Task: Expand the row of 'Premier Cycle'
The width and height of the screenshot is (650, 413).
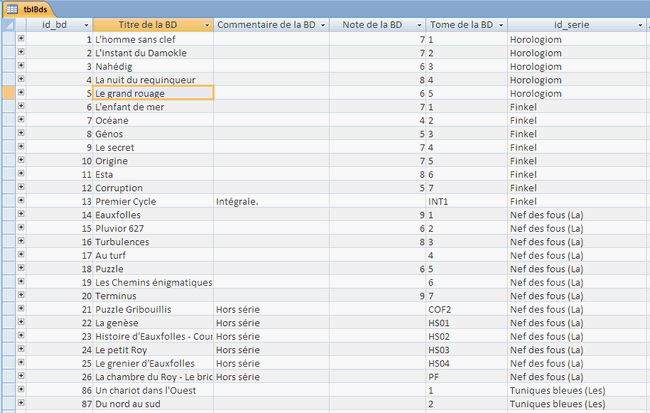Action: pos(21,201)
